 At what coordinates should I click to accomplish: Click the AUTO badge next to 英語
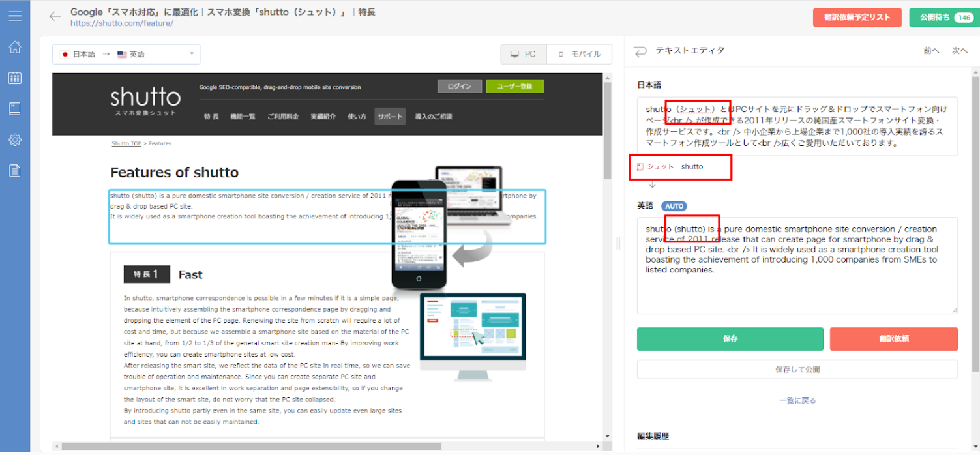[674, 206]
